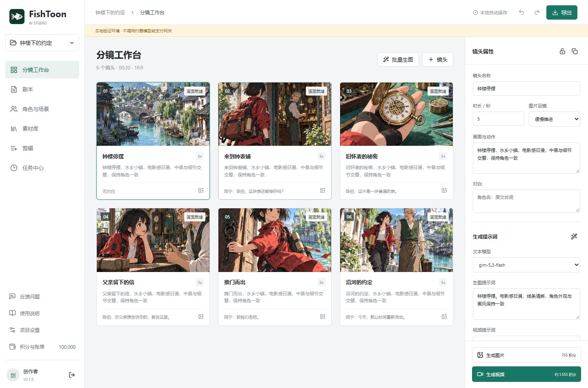Click the lock icon in 镜头属性 header
Image resolution: width=588 pixels, height=388 pixels.
point(562,51)
